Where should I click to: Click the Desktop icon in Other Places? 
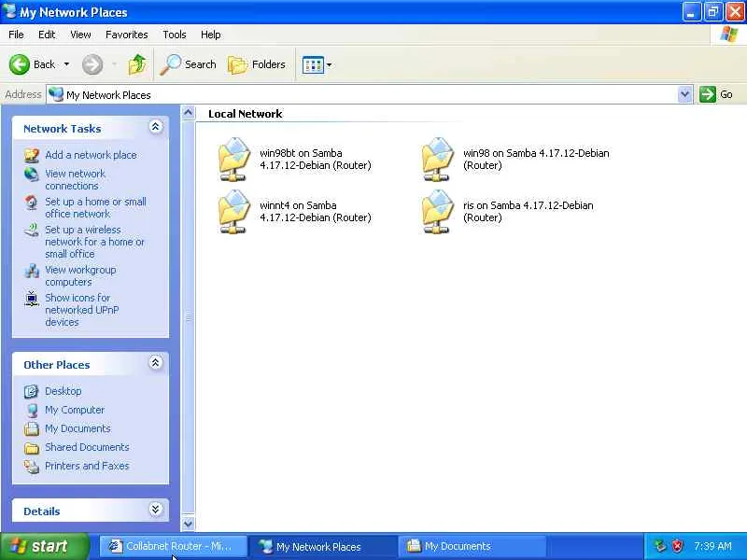tap(32, 391)
